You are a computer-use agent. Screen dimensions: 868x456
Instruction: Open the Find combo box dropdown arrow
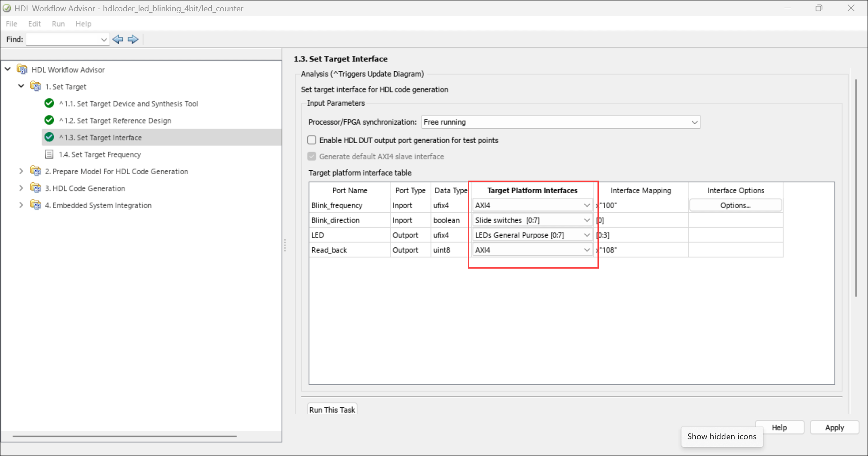coord(104,40)
